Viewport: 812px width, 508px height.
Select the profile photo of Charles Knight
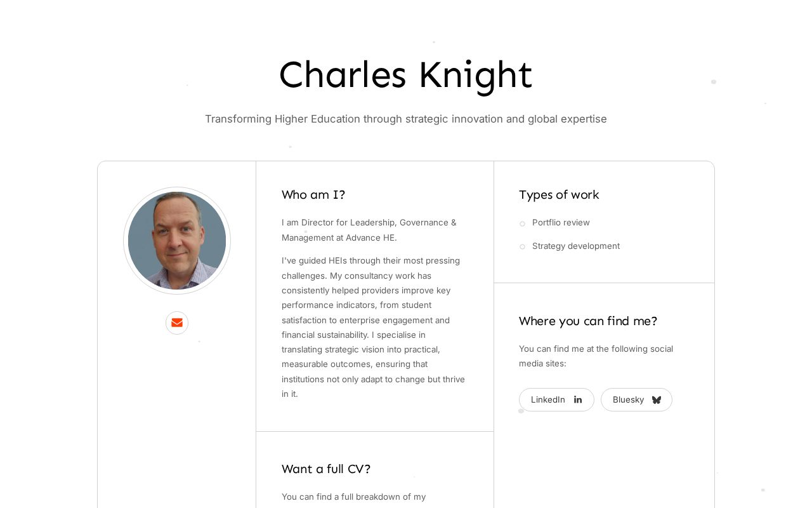click(x=177, y=241)
